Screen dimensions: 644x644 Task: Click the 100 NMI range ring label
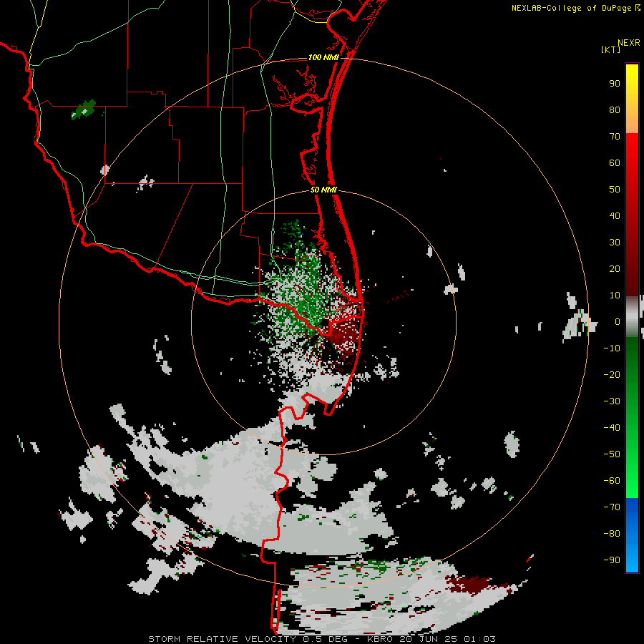click(323, 57)
